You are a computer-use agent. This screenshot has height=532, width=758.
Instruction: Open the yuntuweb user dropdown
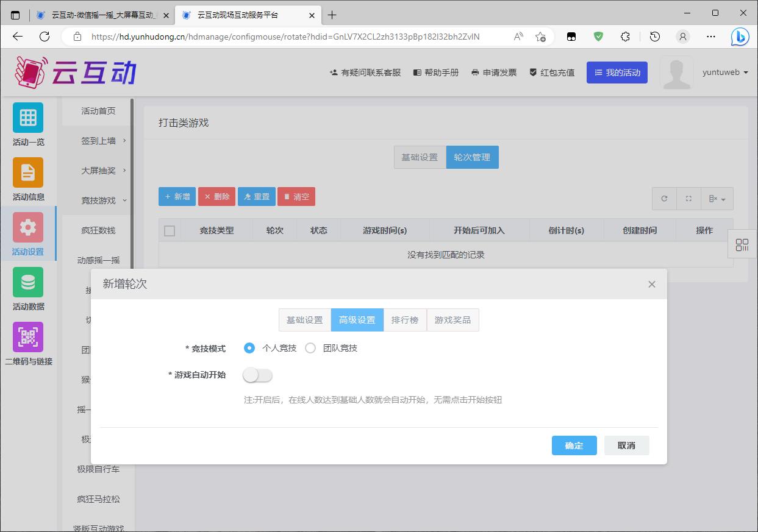pyautogui.click(x=724, y=73)
